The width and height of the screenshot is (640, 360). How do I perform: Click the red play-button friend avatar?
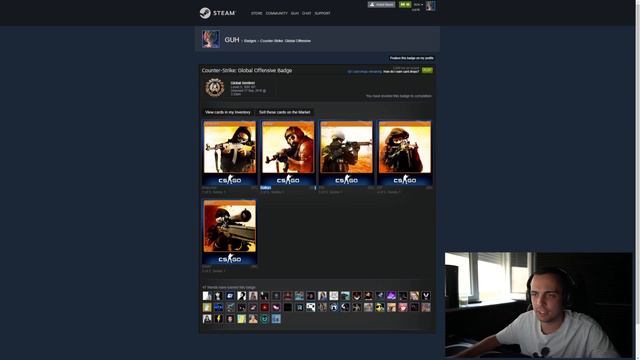(264, 307)
